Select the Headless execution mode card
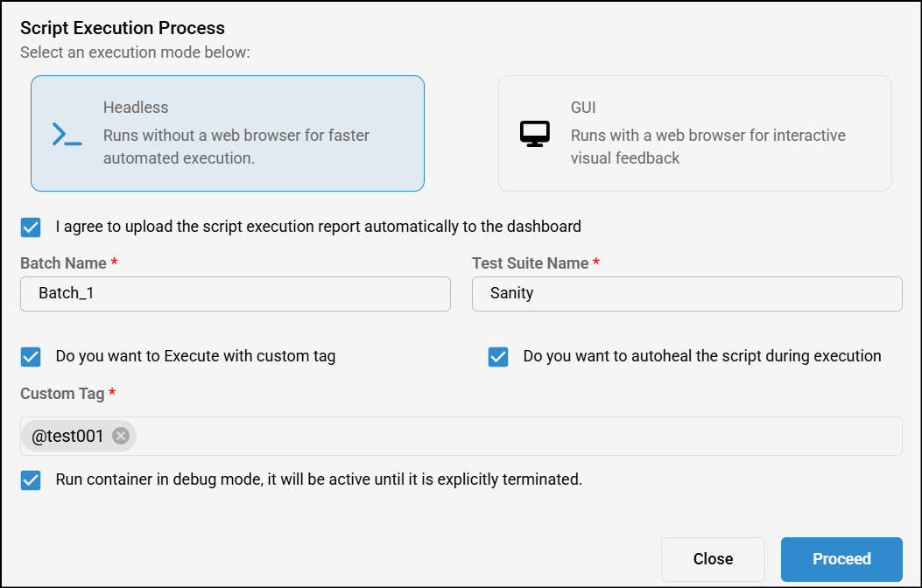The image size is (922, 588). point(228,133)
